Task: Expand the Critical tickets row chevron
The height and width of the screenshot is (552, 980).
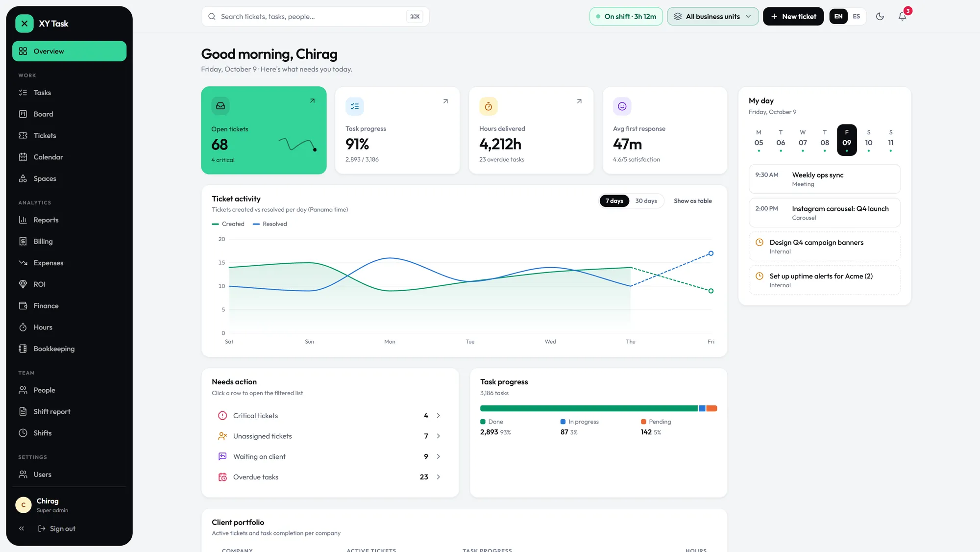Action: pyautogui.click(x=438, y=416)
